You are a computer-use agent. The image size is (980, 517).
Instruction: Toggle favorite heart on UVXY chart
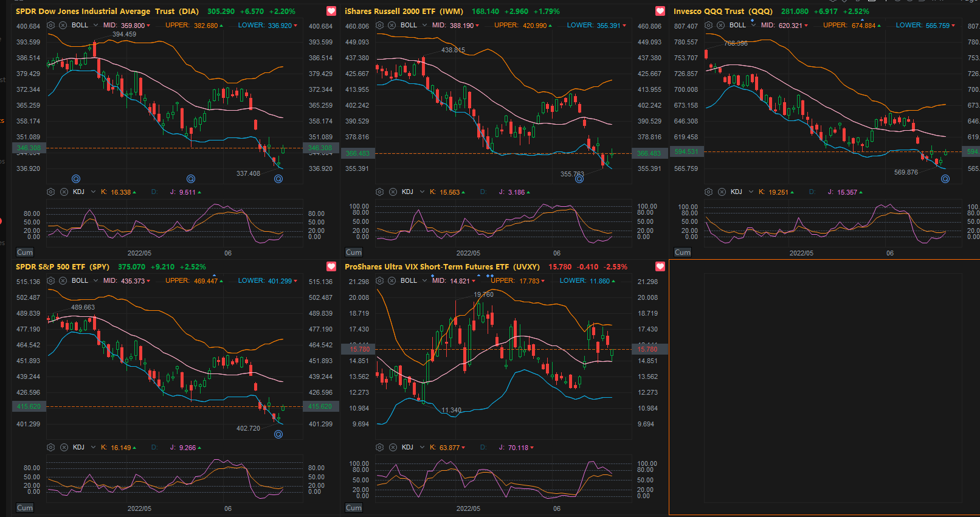click(x=660, y=266)
